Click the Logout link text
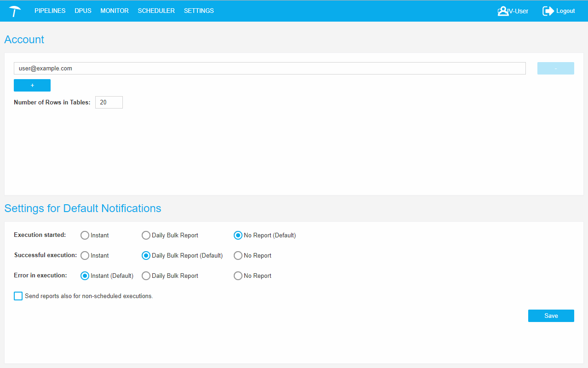This screenshot has height=368, width=588. tap(565, 11)
